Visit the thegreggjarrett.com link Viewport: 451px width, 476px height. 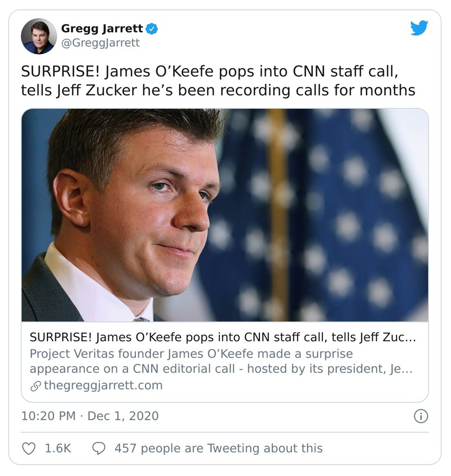103,386
